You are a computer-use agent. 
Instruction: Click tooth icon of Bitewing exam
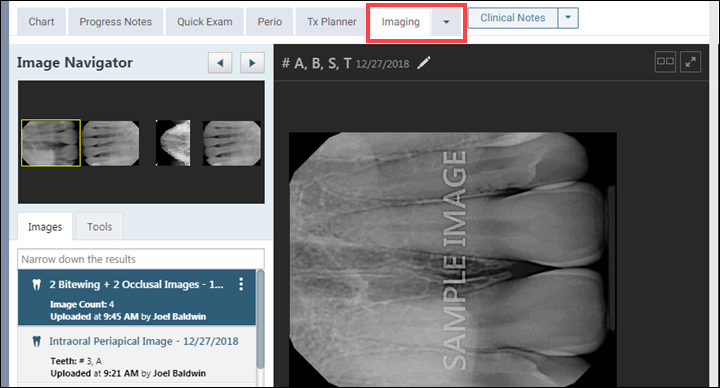[x=37, y=285]
